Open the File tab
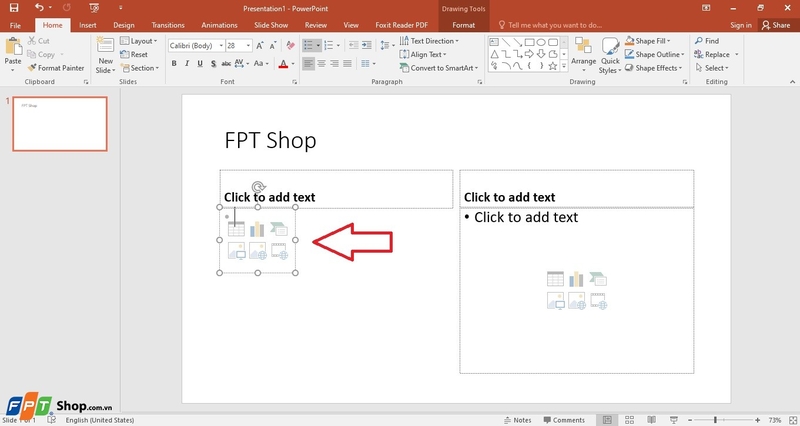 coord(15,25)
